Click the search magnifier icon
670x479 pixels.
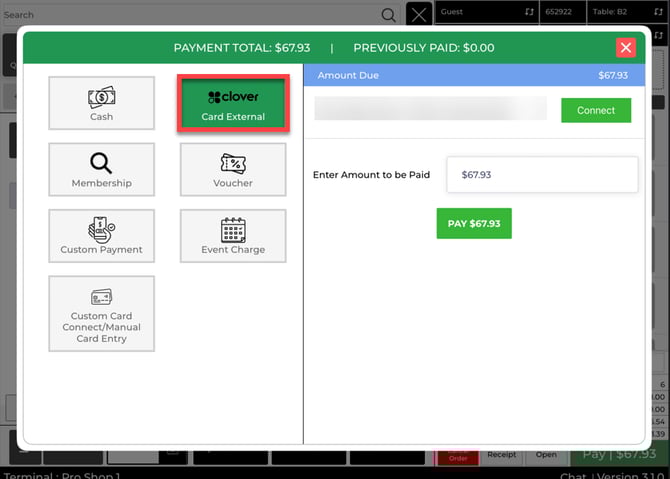click(388, 15)
